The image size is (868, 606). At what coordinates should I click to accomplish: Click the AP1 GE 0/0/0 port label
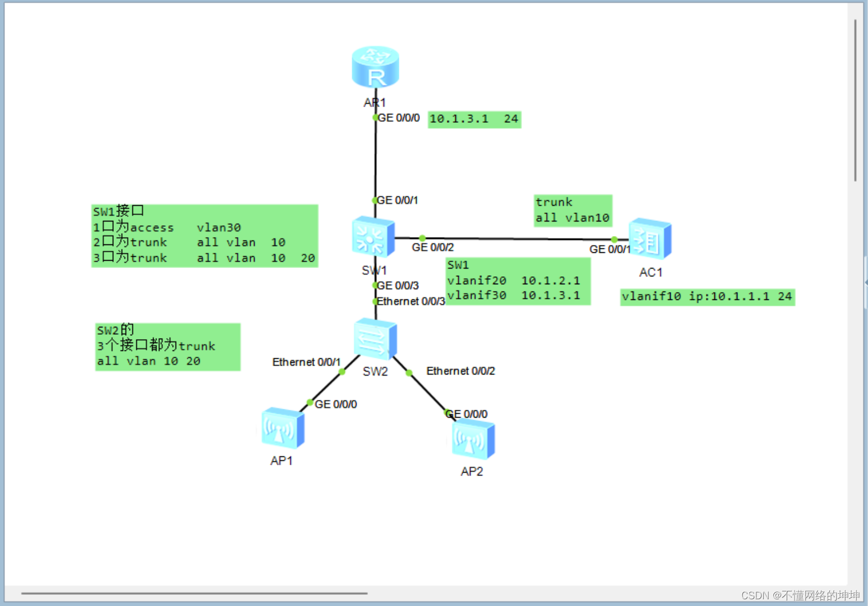tap(336, 404)
